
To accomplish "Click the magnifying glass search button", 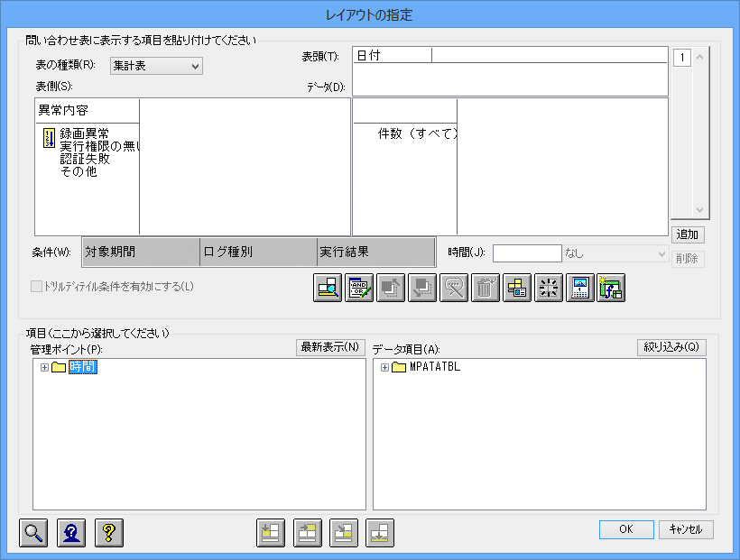I will pyautogui.click(x=33, y=533).
